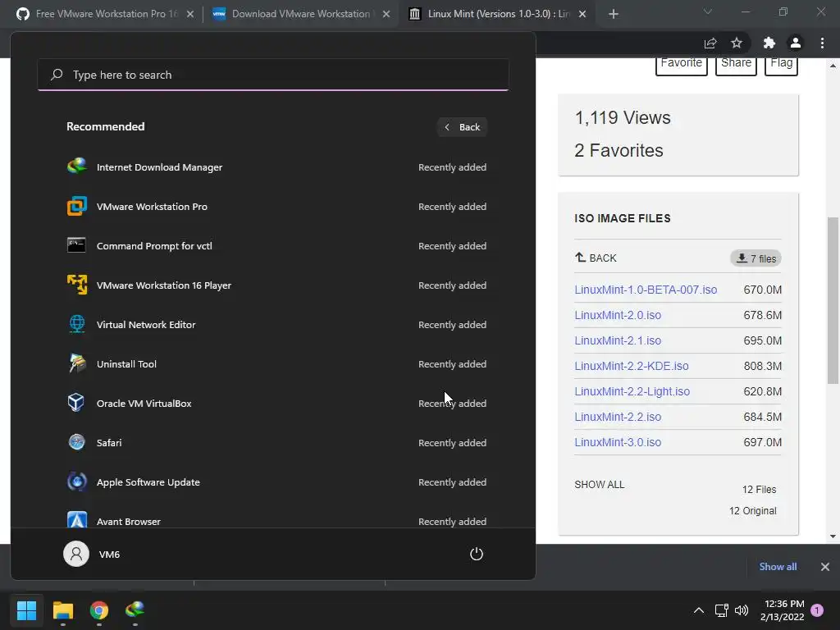Click the 12 Original text

752,511
